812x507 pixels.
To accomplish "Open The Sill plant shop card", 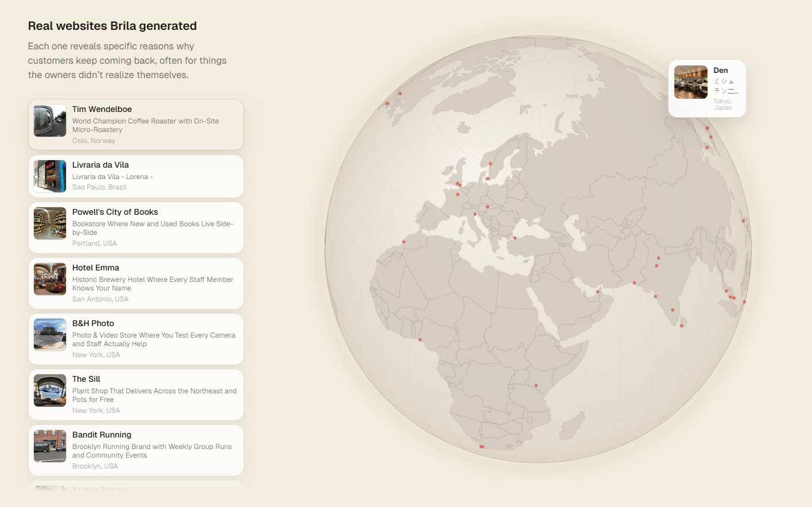I will pos(136,394).
